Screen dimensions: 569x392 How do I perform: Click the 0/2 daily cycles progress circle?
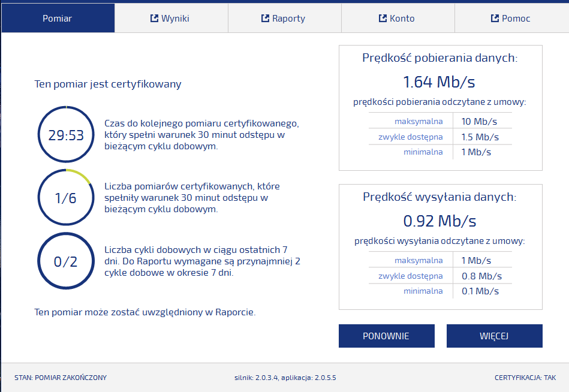(x=66, y=261)
